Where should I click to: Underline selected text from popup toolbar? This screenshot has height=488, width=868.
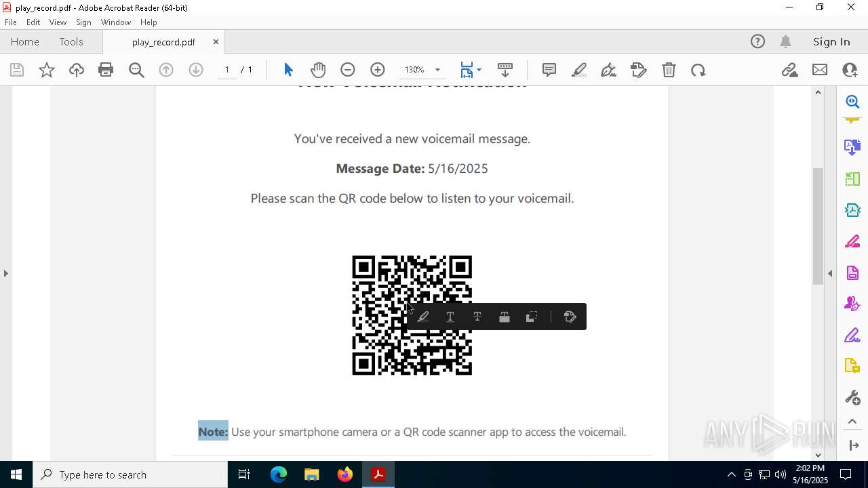click(x=450, y=317)
